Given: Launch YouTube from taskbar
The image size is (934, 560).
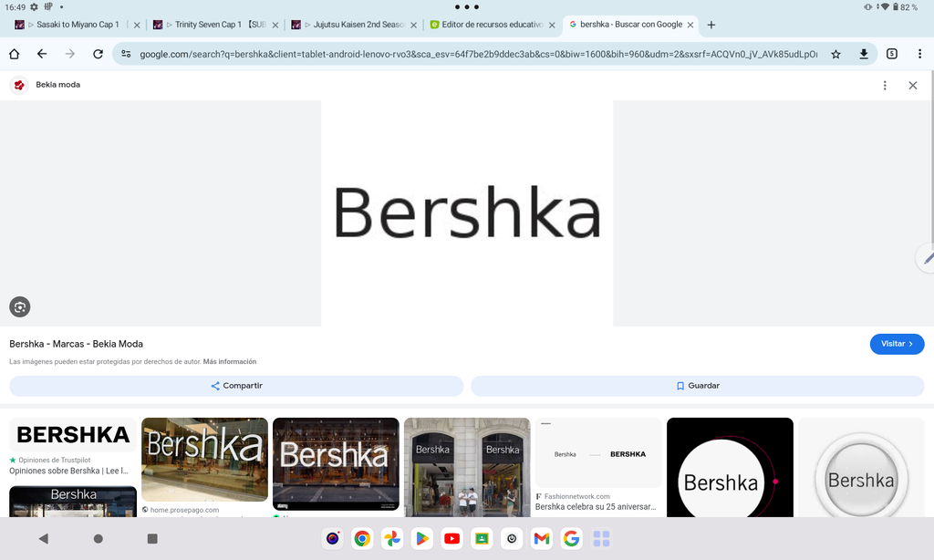Looking at the screenshot, I should (x=452, y=538).
